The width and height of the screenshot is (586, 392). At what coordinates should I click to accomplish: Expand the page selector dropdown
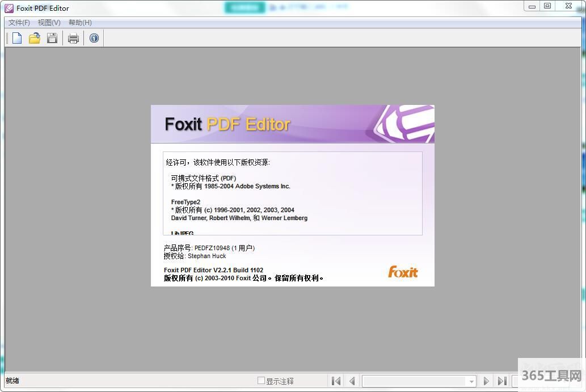[471, 382]
